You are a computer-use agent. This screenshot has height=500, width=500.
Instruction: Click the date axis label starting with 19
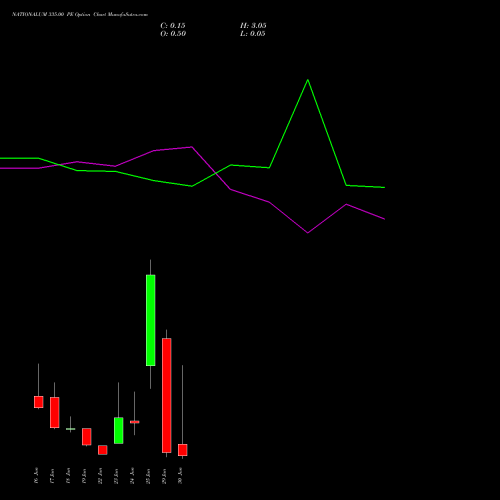[84, 476]
